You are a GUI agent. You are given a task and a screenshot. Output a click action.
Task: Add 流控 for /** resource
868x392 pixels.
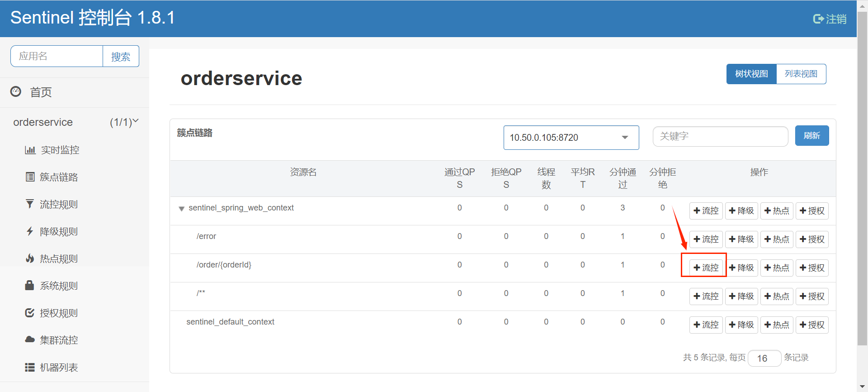(x=706, y=296)
